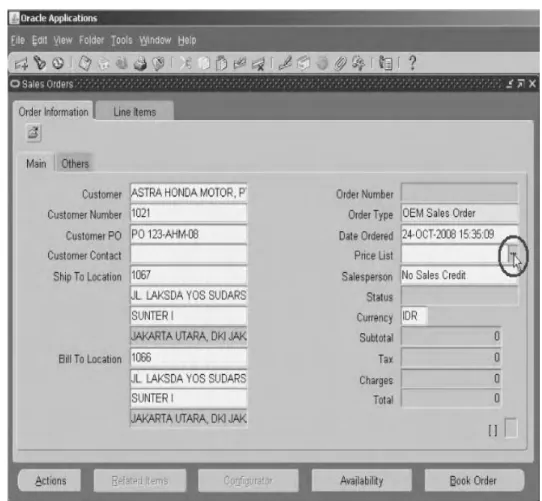The height and width of the screenshot is (501, 542).
Task: Click the Actions button
Action: click(50, 480)
